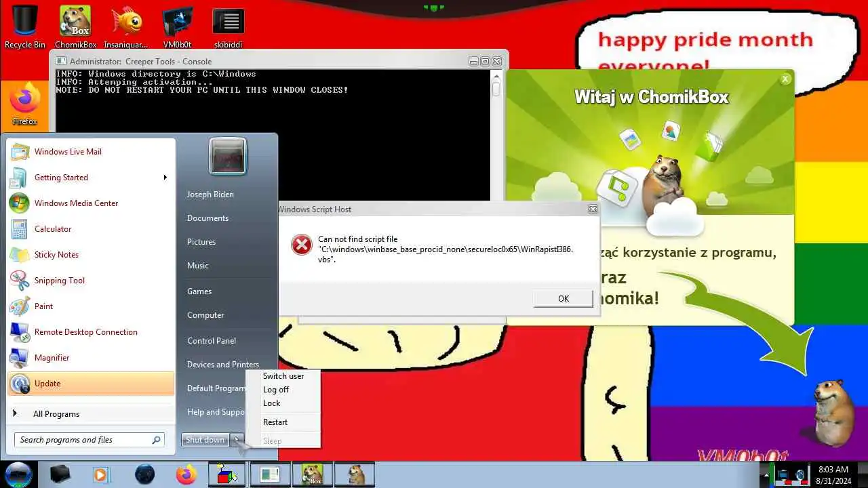This screenshot has width=868, height=488.
Task: Open the Recycle Bin desktop icon
Action: click(x=25, y=27)
